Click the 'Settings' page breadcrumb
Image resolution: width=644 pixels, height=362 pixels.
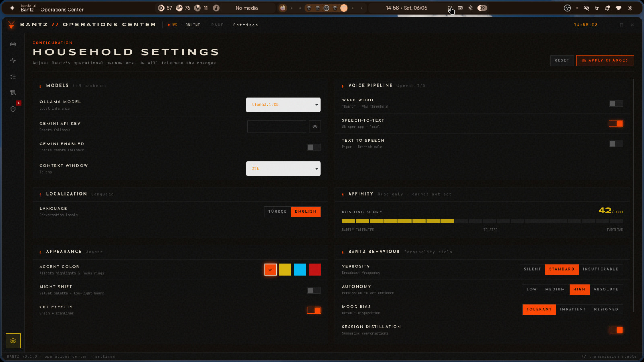click(x=246, y=25)
